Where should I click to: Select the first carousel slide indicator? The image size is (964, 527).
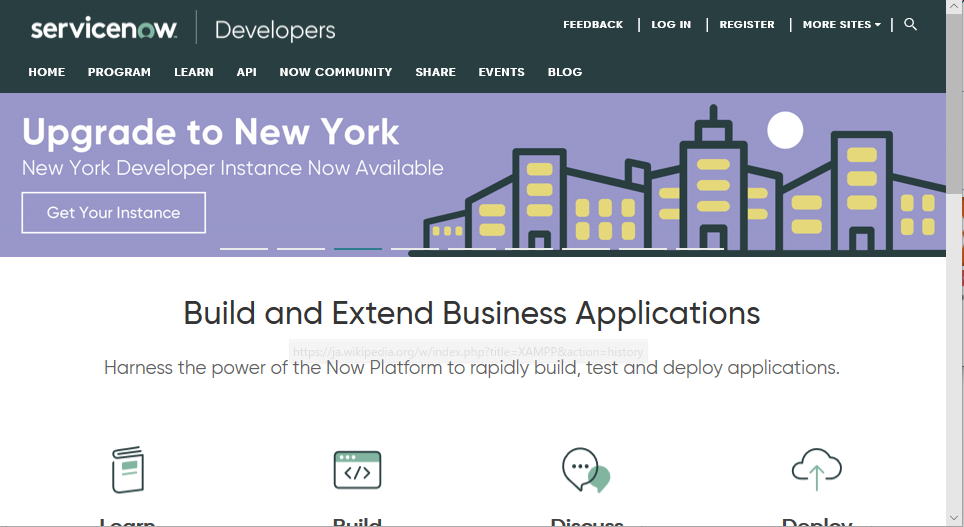(x=244, y=248)
